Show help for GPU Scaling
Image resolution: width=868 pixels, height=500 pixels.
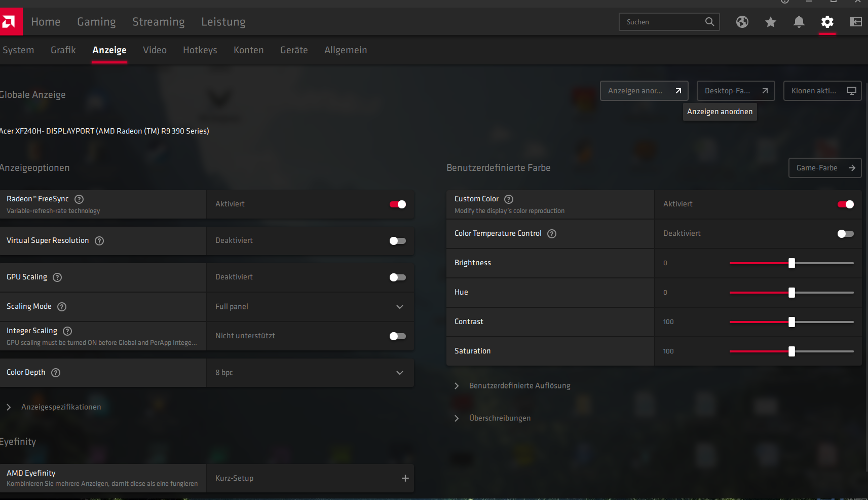[57, 277]
